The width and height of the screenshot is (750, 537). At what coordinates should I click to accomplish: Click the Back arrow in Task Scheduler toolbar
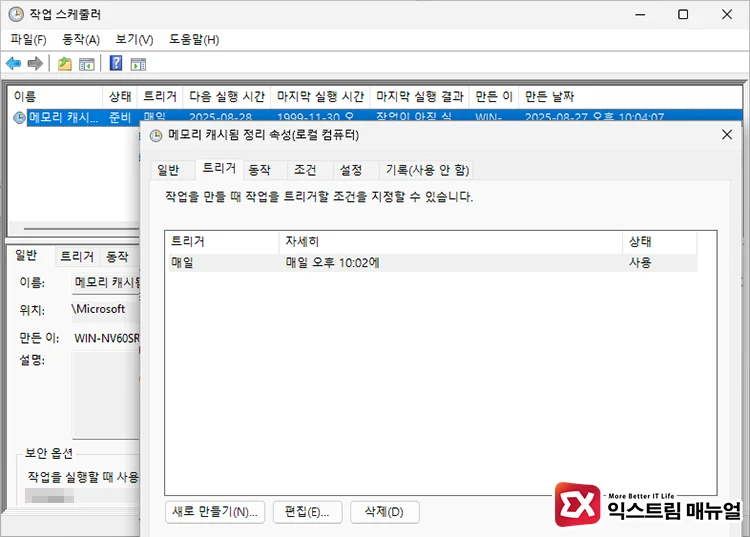[13, 63]
